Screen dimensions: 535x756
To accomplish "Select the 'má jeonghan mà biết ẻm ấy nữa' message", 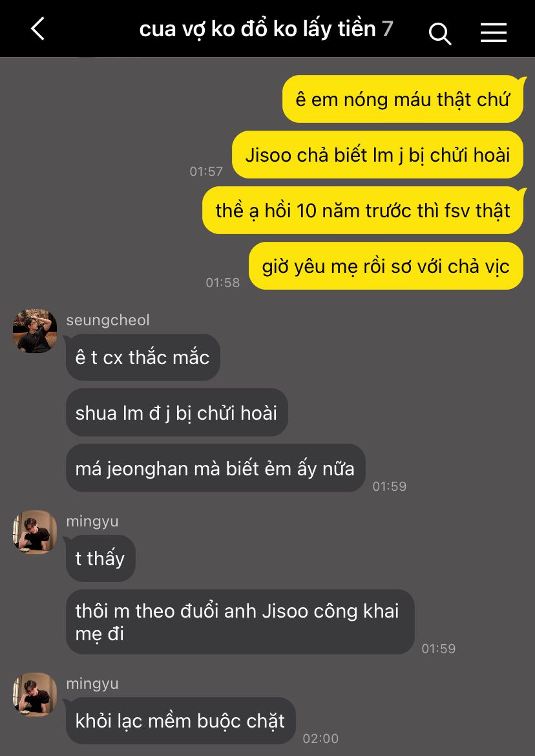I will click(x=215, y=468).
